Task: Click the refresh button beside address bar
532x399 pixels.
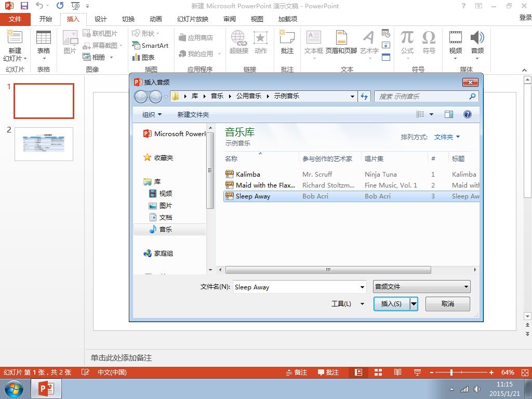Action: [364, 96]
